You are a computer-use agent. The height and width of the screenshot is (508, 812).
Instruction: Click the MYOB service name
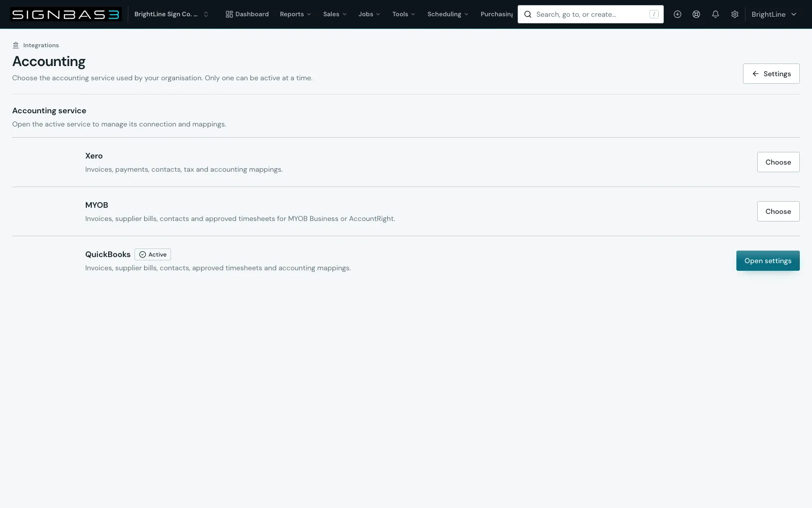click(96, 205)
